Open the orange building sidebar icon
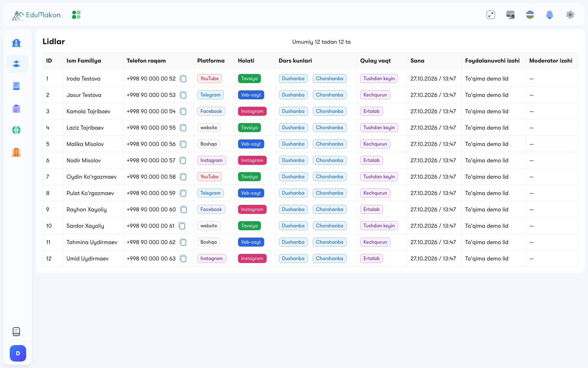Viewport: 588px width, 368px height. coord(16,152)
